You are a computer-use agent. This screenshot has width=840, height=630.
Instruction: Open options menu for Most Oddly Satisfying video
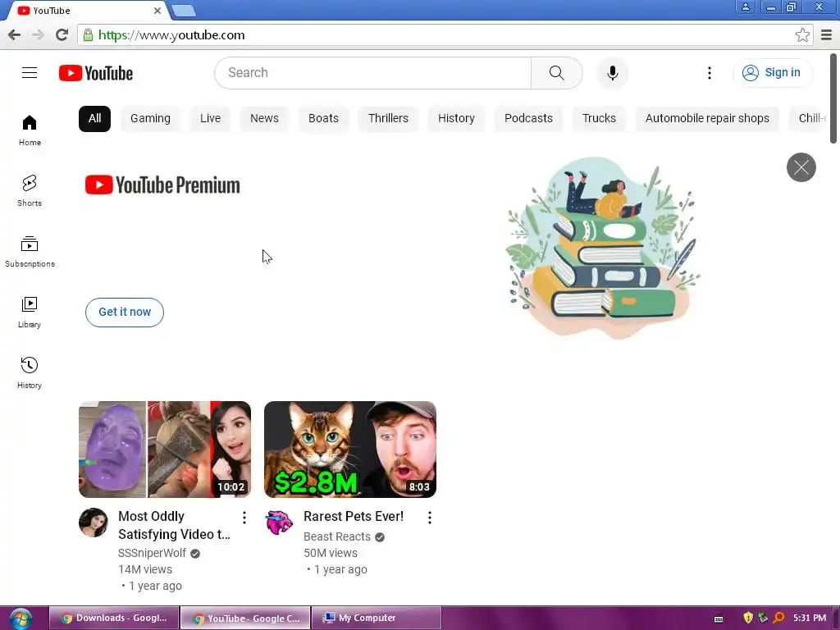tap(244, 517)
